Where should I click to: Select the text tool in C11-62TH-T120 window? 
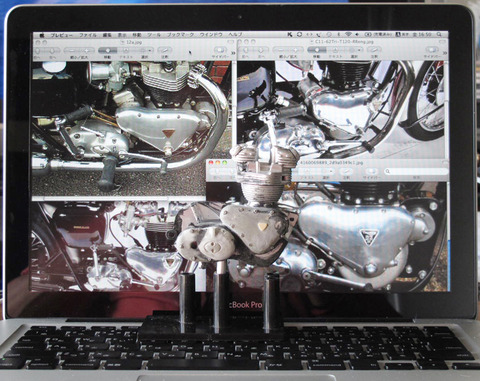(x=335, y=50)
